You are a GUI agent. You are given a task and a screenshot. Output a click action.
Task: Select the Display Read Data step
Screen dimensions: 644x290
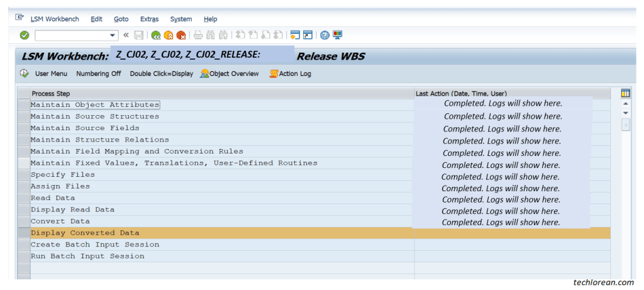(x=222, y=209)
